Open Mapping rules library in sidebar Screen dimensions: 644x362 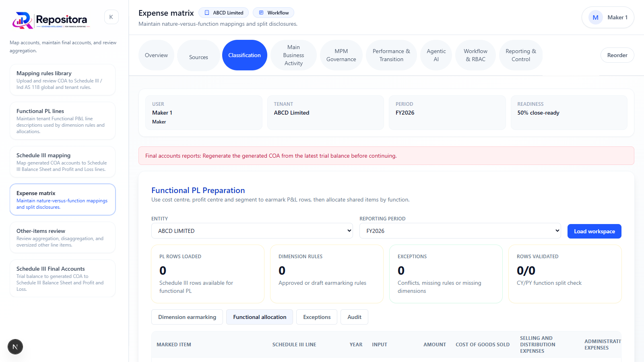pyautogui.click(x=62, y=80)
